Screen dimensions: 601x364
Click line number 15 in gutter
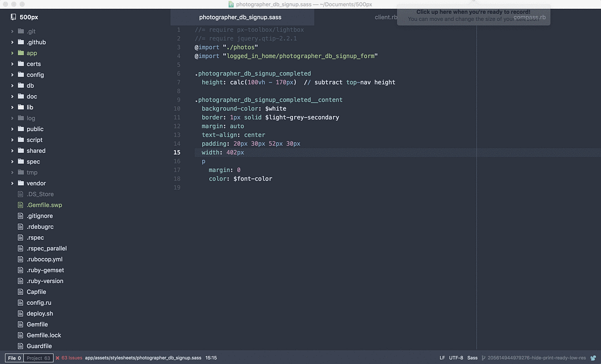177,152
